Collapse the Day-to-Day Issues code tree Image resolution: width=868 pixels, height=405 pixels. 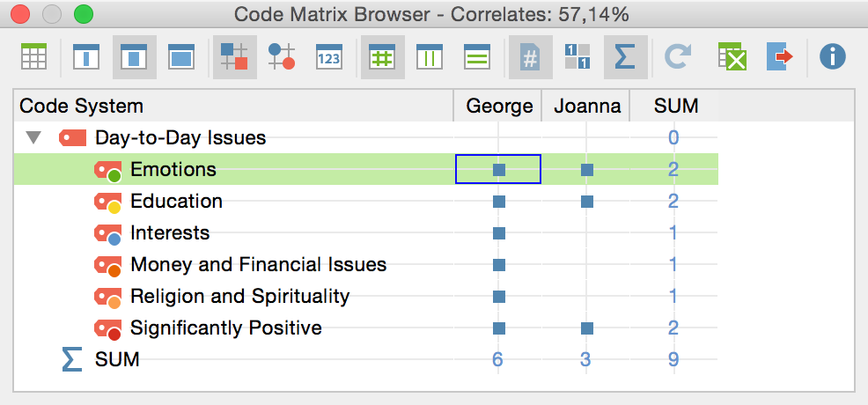34,138
